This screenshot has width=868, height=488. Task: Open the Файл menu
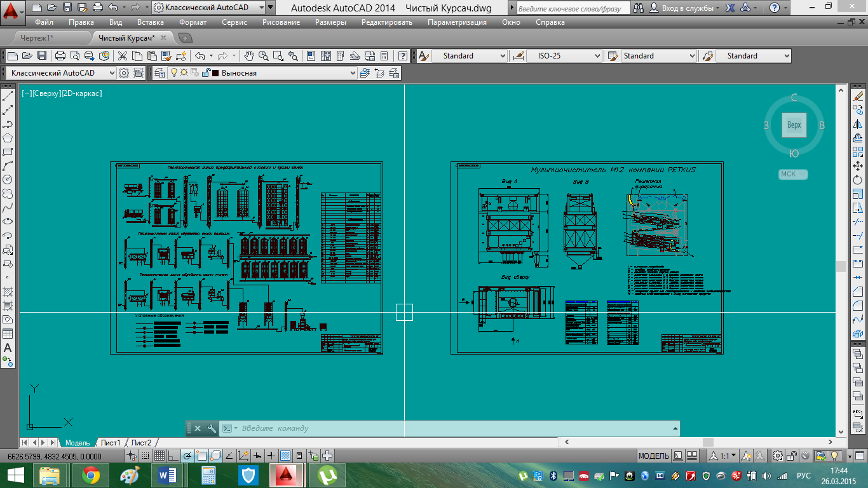[44, 22]
